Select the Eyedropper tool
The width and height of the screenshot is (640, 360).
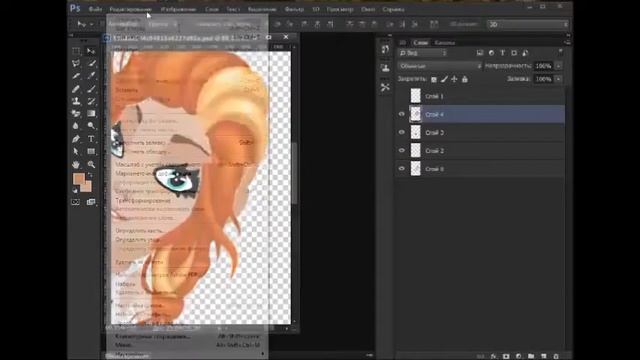click(x=91, y=76)
